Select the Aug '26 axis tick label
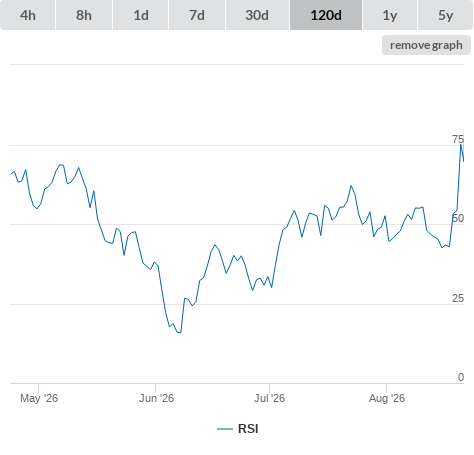This screenshot has height=455, width=474. [x=387, y=398]
